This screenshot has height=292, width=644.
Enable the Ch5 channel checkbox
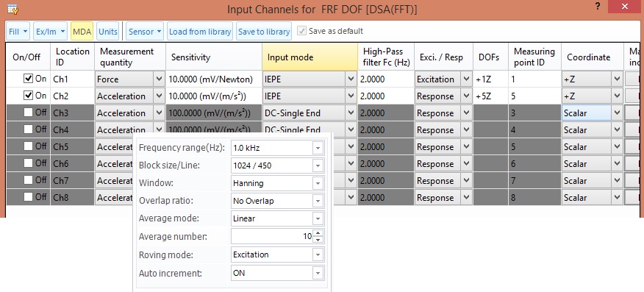tap(28, 146)
